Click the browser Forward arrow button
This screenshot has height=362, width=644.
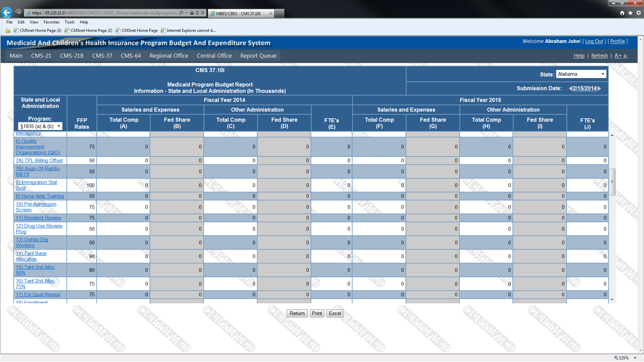18,13
